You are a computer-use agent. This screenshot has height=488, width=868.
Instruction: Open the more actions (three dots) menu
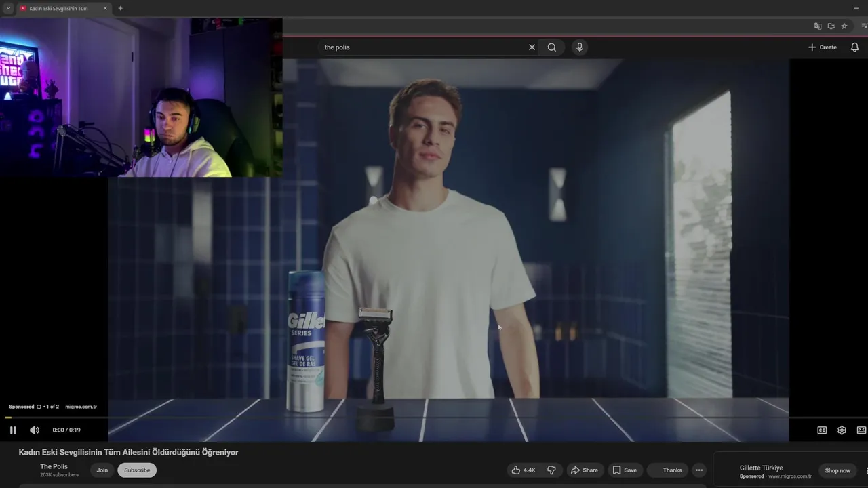click(x=699, y=470)
